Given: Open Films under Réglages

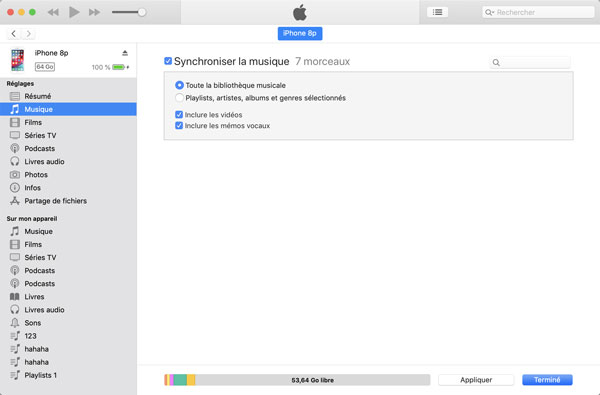Looking at the screenshot, I should click(68, 122).
